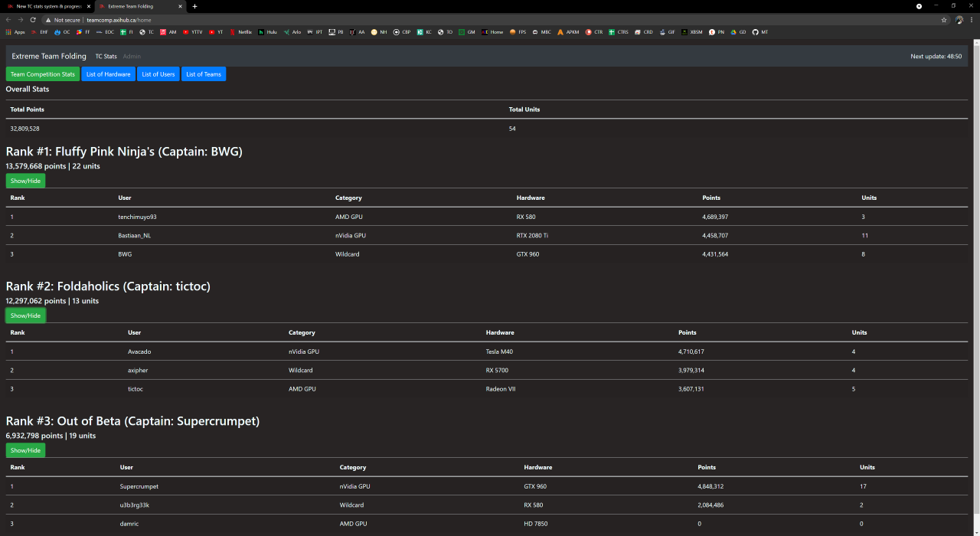Open the Netflix bookmark
This screenshot has width=980, height=536.
click(x=240, y=32)
